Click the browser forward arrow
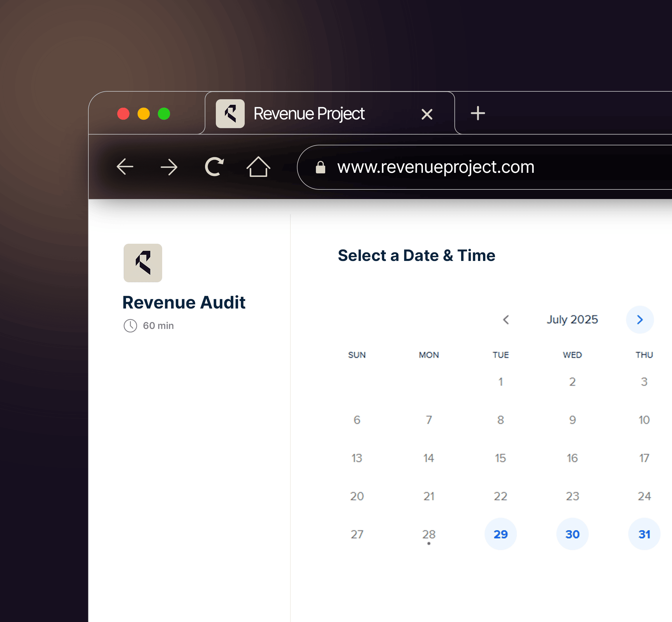 pos(169,167)
